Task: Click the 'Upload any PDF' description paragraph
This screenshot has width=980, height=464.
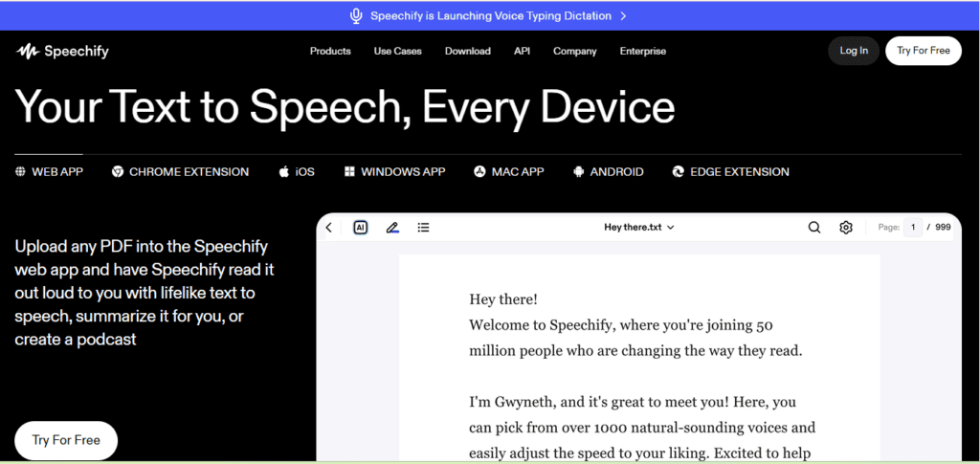Action: [145, 293]
